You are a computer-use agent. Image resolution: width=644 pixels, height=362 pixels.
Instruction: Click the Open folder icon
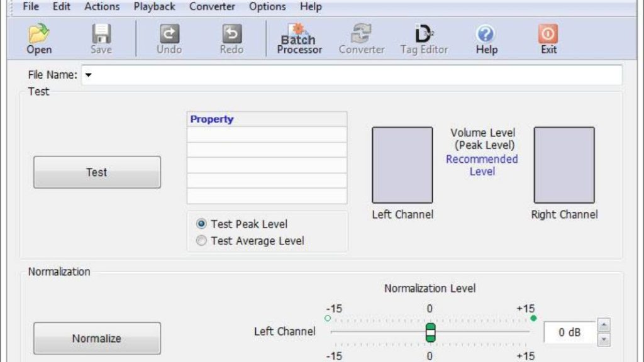[39, 35]
